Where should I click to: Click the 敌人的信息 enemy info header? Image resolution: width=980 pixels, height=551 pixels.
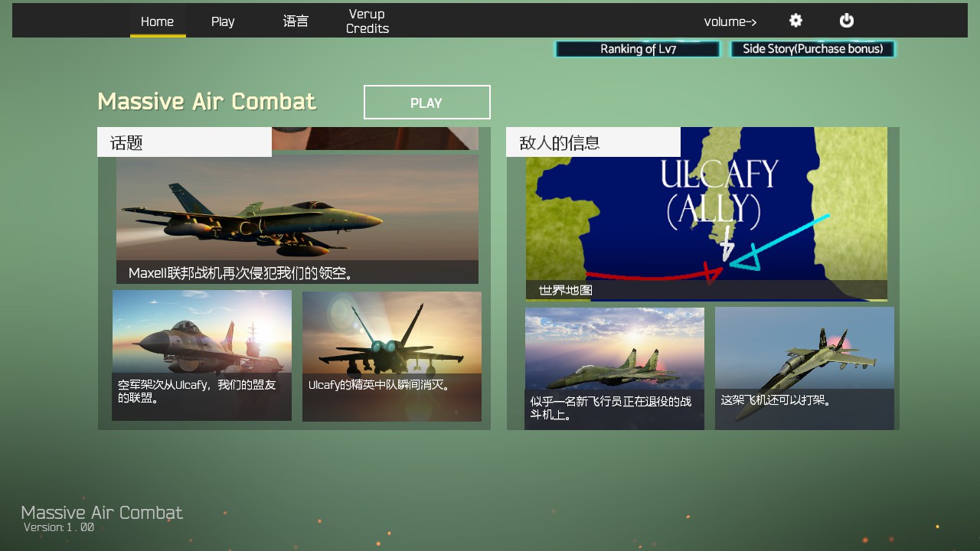point(593,142)
